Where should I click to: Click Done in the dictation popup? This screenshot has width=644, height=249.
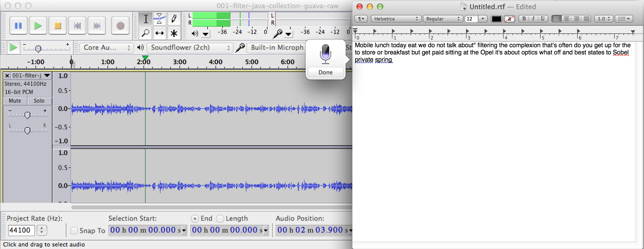click(x=325, y=72)
